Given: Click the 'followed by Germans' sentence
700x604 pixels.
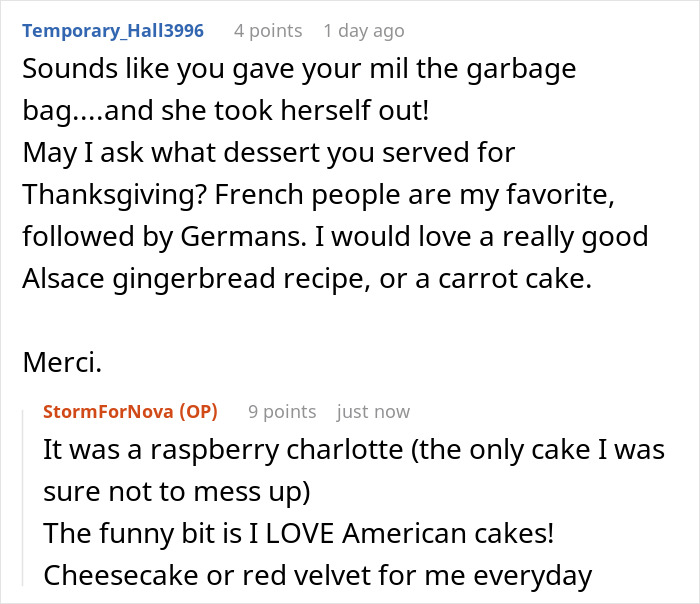Looking at the screenshot, I should point(164,237).
